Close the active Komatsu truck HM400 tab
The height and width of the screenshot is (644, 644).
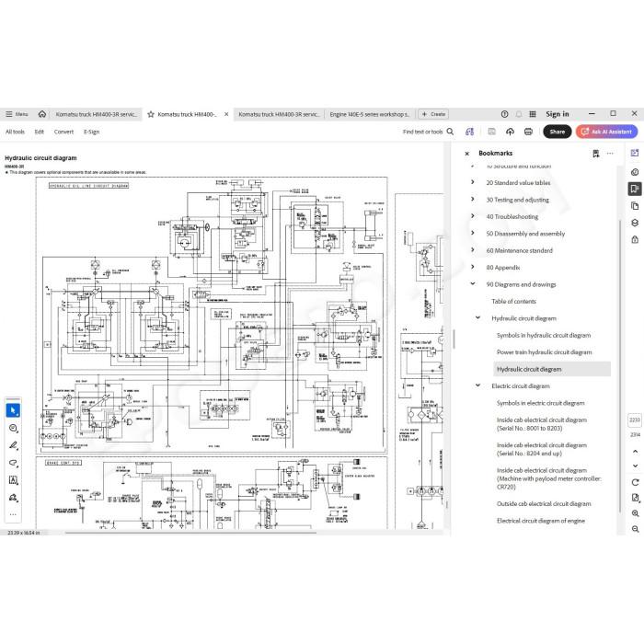coord(226,114)
